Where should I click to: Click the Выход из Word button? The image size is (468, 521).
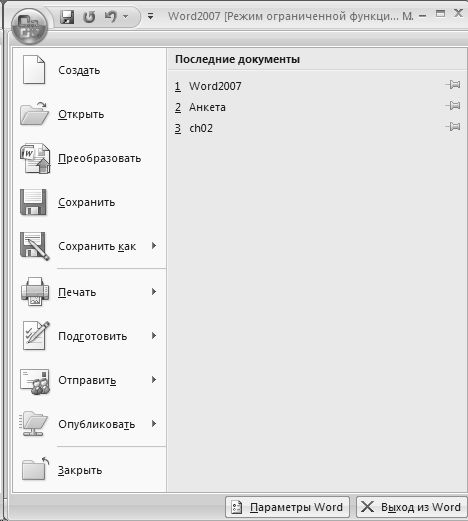click(x=412, y=507)
